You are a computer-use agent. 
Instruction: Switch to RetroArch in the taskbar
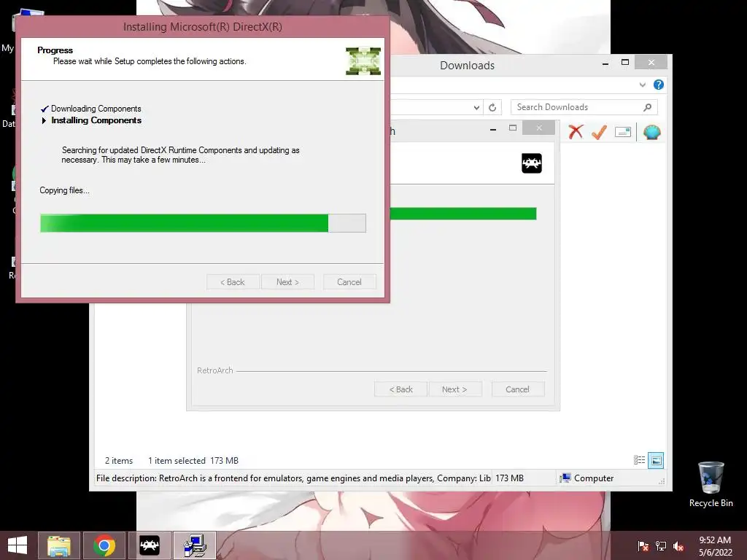click(149, 545)
